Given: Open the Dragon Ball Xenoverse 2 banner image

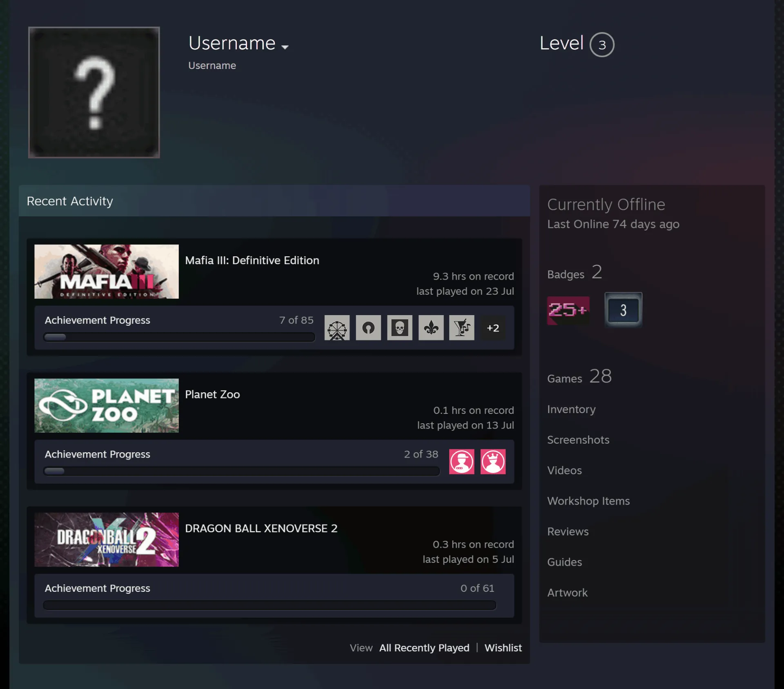Looking at the screenshot, I should pyautogui.click(x=107, y=540).
